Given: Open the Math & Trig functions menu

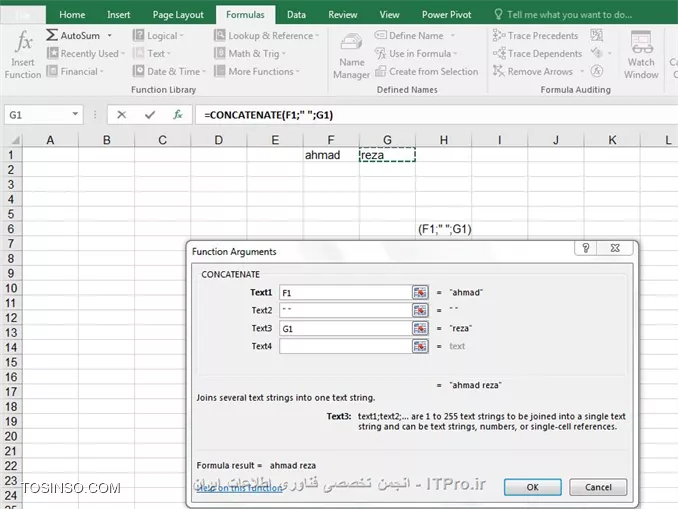Looking at the screenshot, I should tap(250, 54).
